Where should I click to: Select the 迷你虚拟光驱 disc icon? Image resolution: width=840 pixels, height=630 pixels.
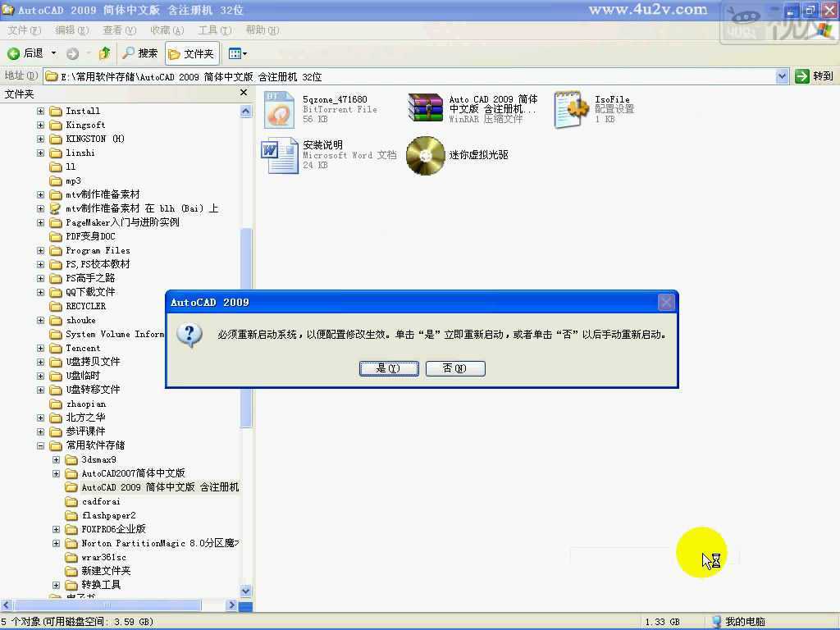[426, 155]
